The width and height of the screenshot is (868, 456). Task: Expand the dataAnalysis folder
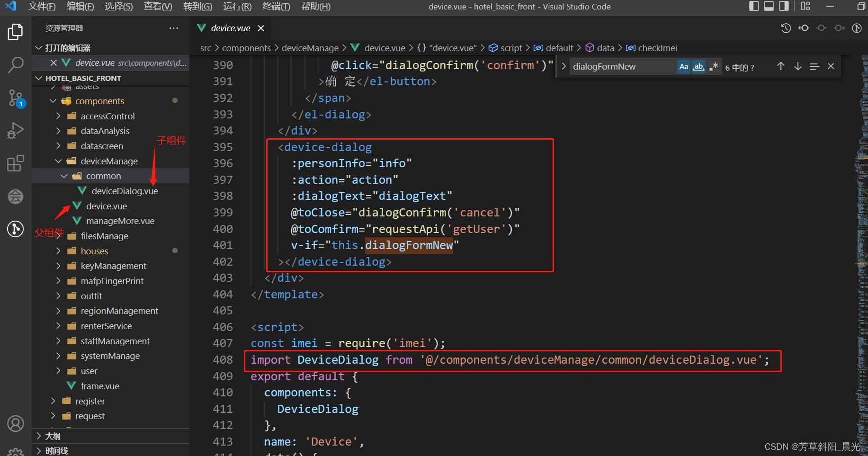tap(58, 131)
